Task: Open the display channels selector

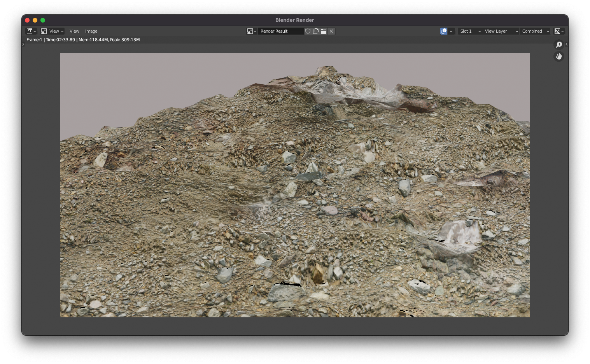Action: click(x=559, y=31)
